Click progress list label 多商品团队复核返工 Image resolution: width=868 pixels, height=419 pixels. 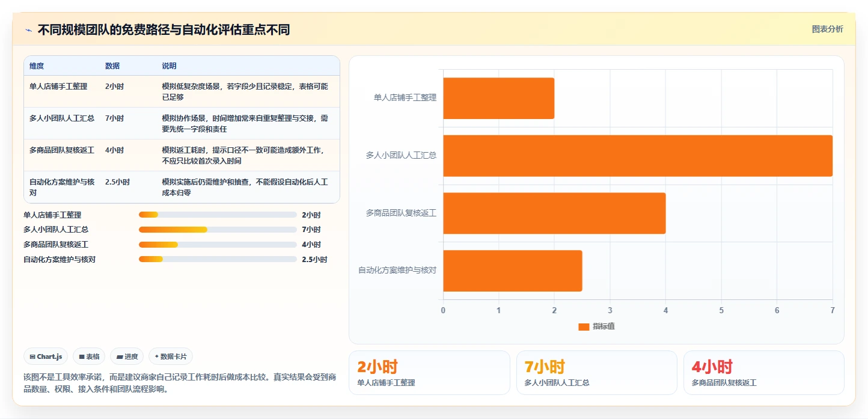click(56, 245)
